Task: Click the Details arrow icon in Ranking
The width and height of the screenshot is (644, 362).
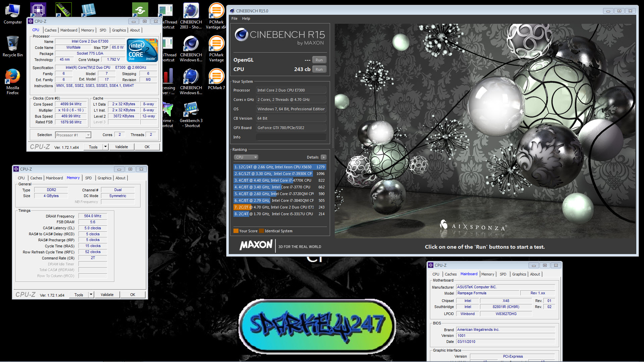Action: pos(324,157)
